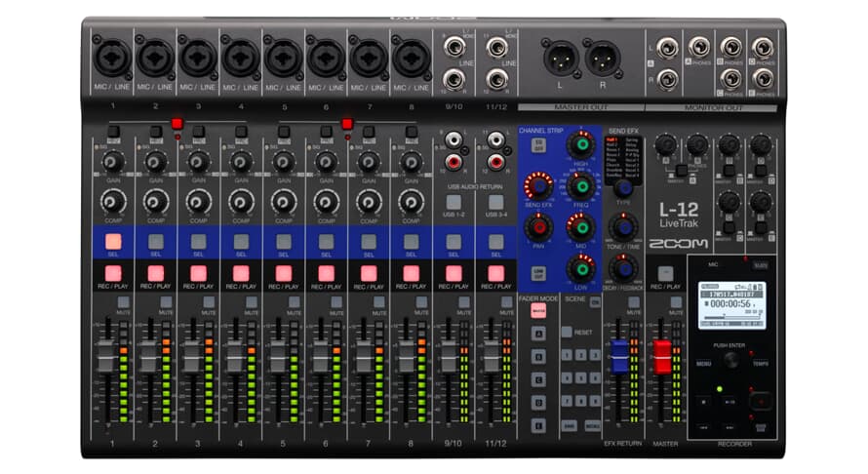This screenshot has height=474, width=868.
Task: Click the SEND EFX knob in channel strip
Action: click(537, 185)
